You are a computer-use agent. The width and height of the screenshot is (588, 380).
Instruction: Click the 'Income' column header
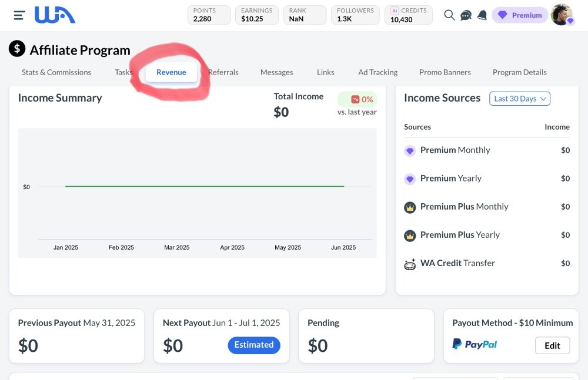[557, 127]
